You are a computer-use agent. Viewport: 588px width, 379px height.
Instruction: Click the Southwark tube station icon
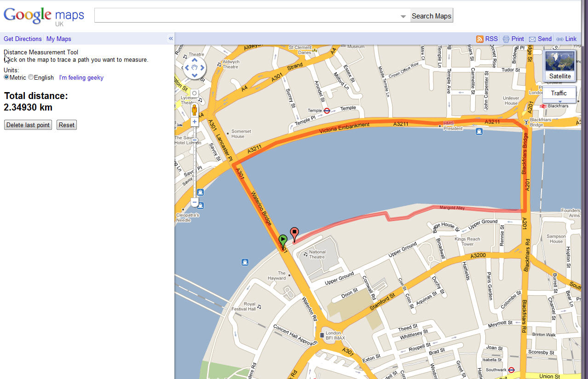point(511,369)
